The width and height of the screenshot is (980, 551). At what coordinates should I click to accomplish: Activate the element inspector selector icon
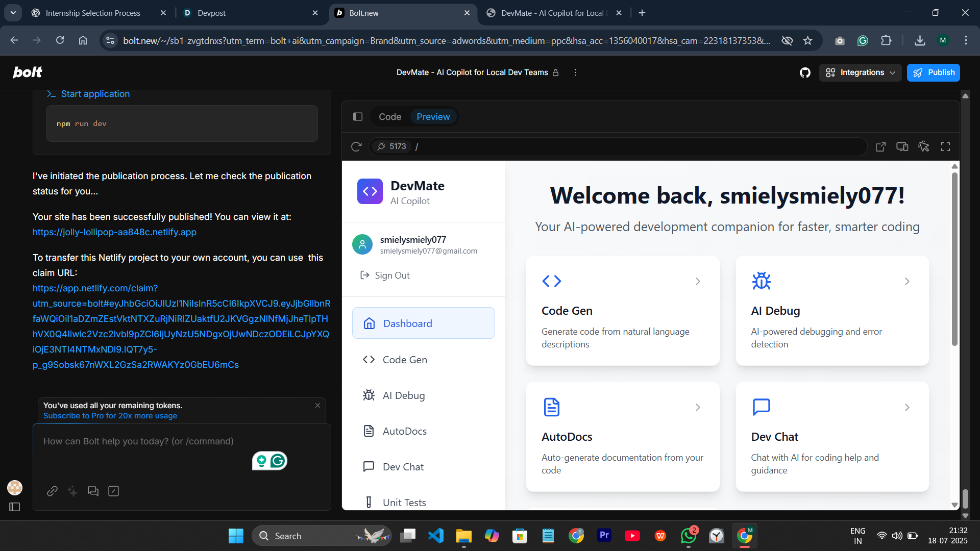tap(924, 147)
